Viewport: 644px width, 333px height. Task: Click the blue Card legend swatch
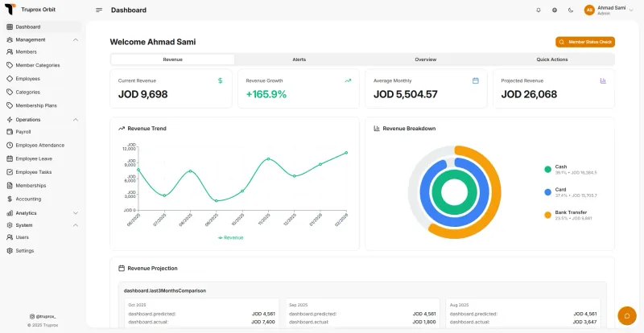[x=548, y=192]
